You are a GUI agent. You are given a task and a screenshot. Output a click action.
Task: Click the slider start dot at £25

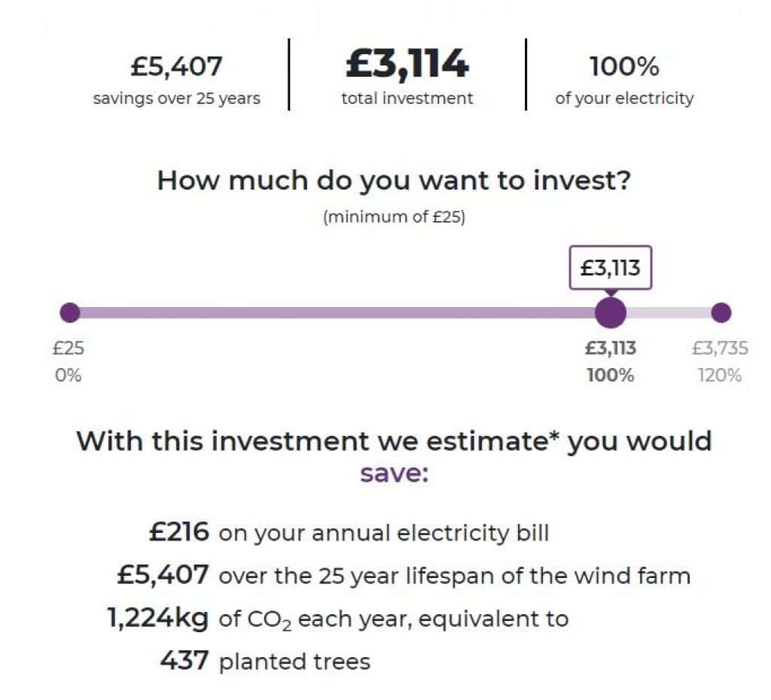pos(70,312)
